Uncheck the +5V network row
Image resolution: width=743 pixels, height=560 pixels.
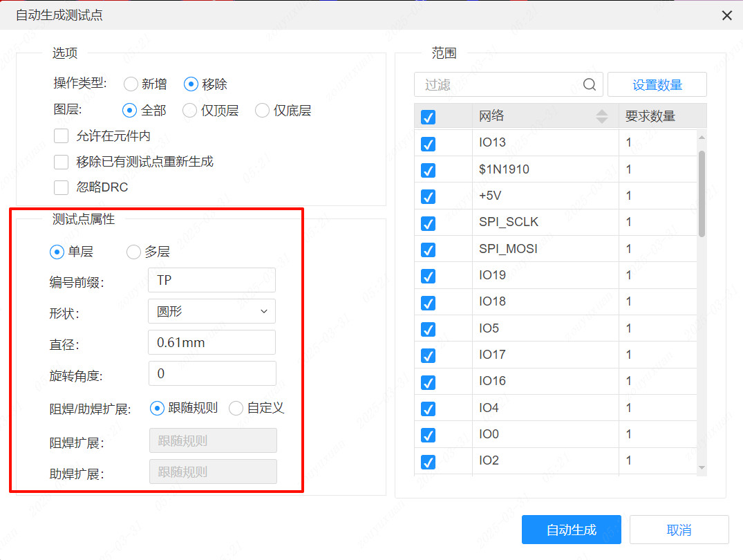point(428,196)
